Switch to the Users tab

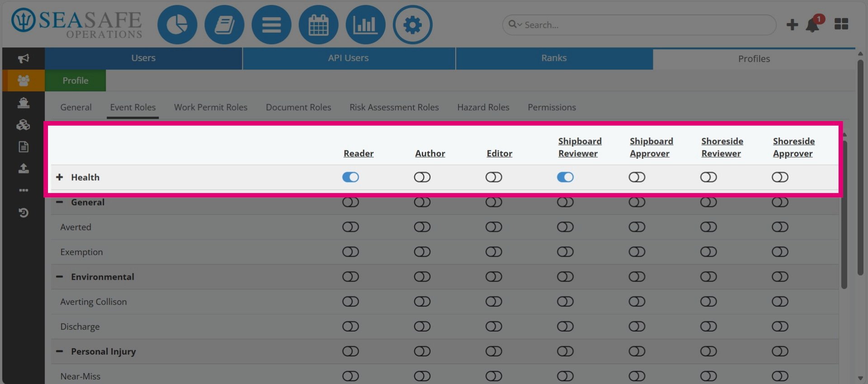pos(143,58)
